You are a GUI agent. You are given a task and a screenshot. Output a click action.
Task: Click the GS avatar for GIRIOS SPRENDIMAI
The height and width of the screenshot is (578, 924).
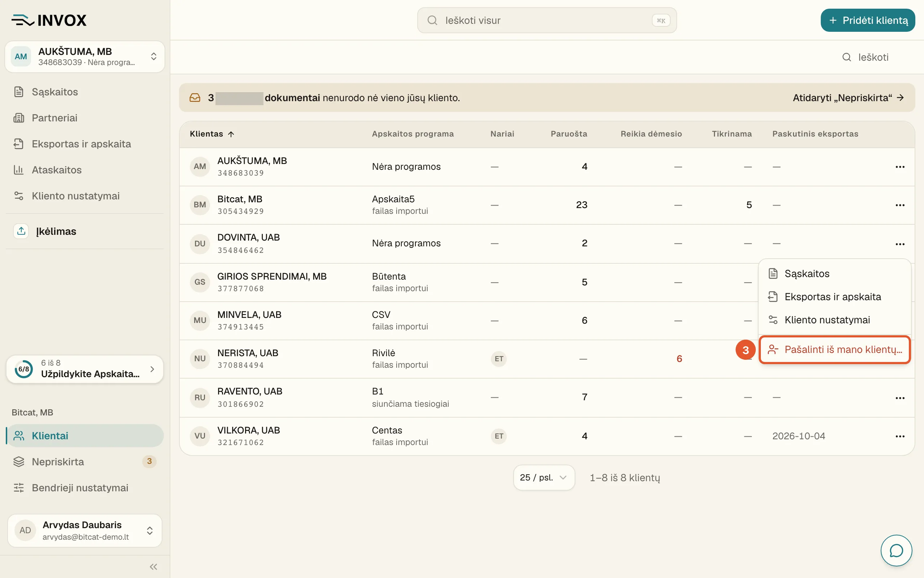200,282
